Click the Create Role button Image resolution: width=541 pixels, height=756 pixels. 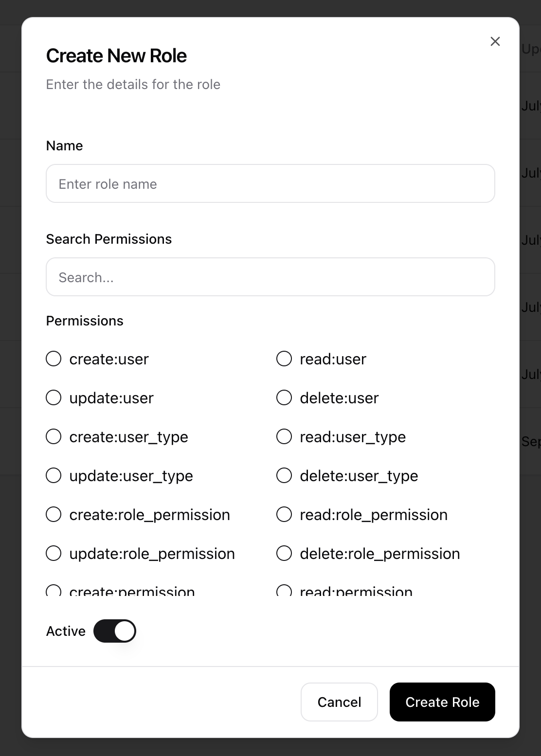click(442, 702)
